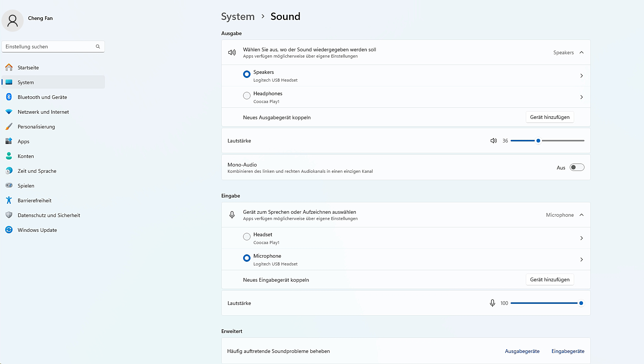Click the Barrierefreiheit label in sidebar
Image resolution: width=644 pixels, height=364 pixels.
[34, 200]
